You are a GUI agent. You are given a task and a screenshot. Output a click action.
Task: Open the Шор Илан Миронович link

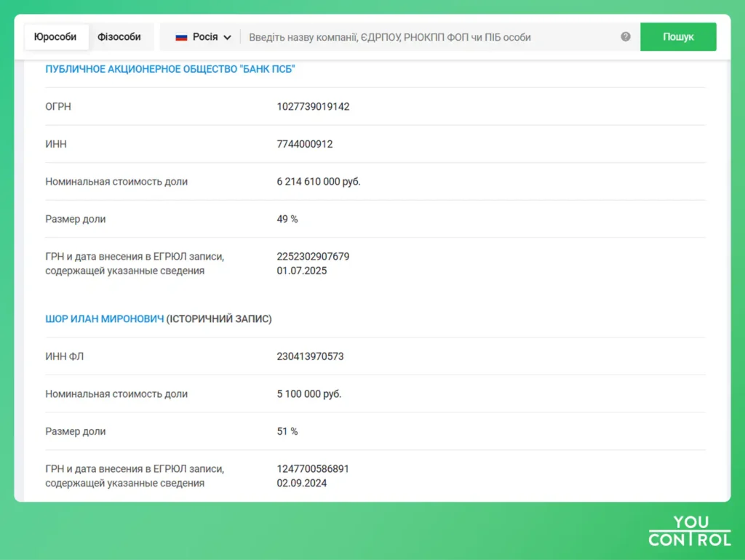click(105, 319)
